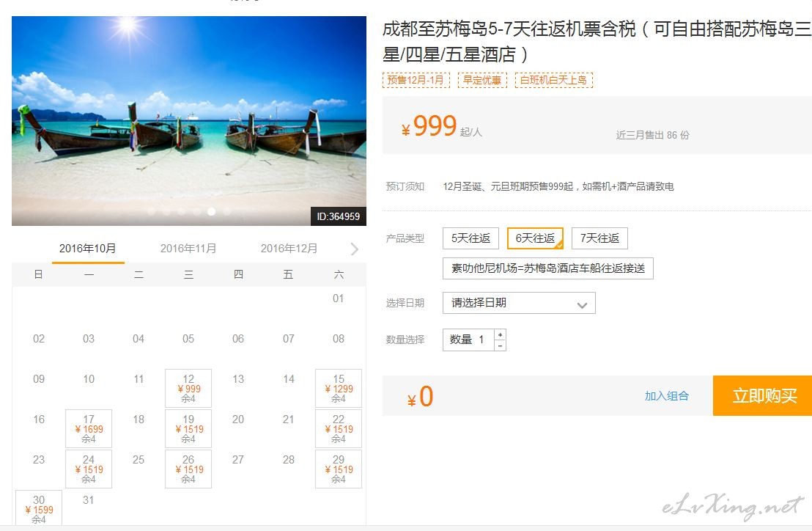This screenshot has width=812, height=531.
Task: Select the October 22 departure date
Action: click(339, 429)
